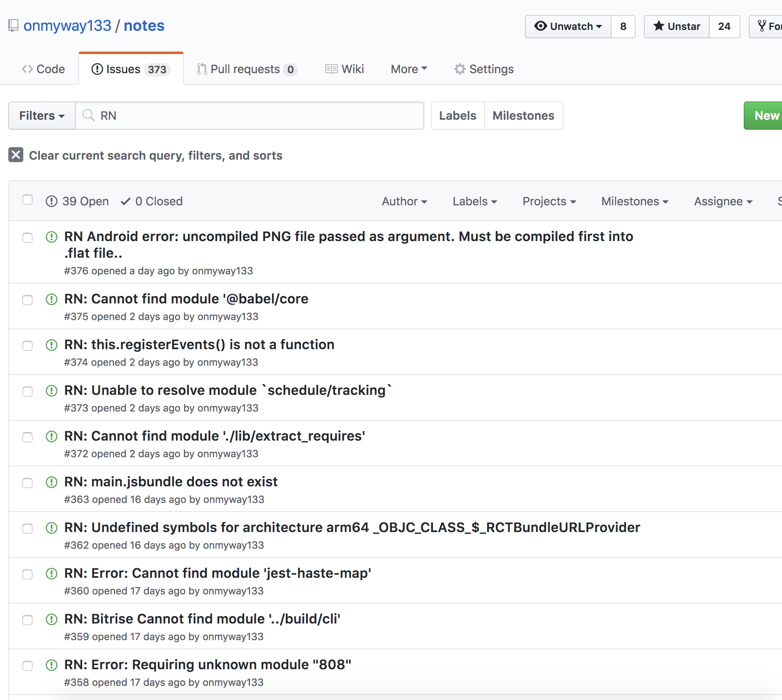Click the open-issue icon beside main.jsbundle issue
Viewport: 782px width, 700px height.
click(51, 482)
